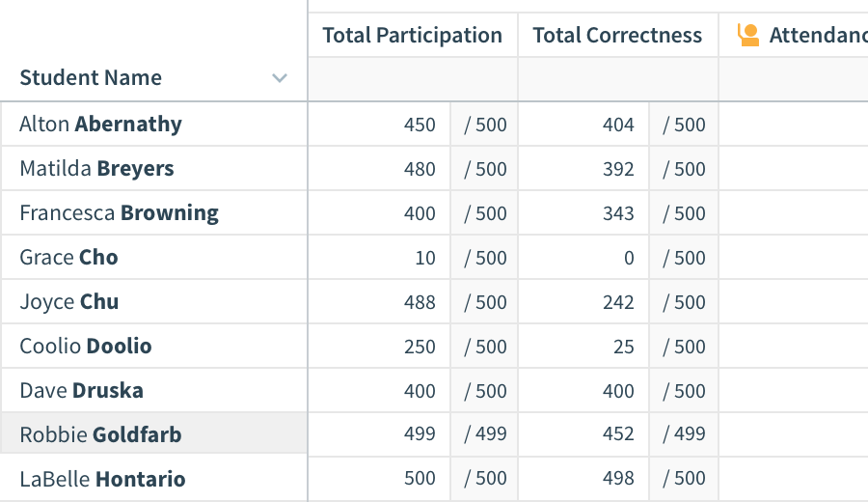The width and height of the screenshot is (868, 502).
Task: Select the Francesca Browning row name
Action: pos(119,212)
